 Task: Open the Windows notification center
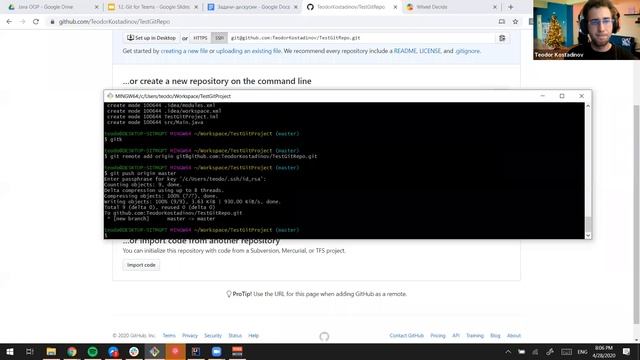point(627,351)
